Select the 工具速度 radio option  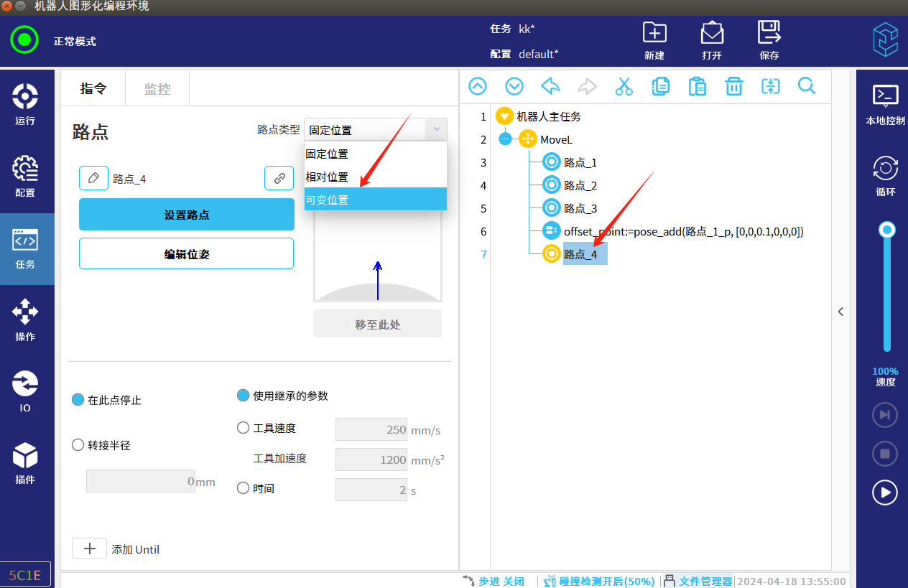pos(243,428)
